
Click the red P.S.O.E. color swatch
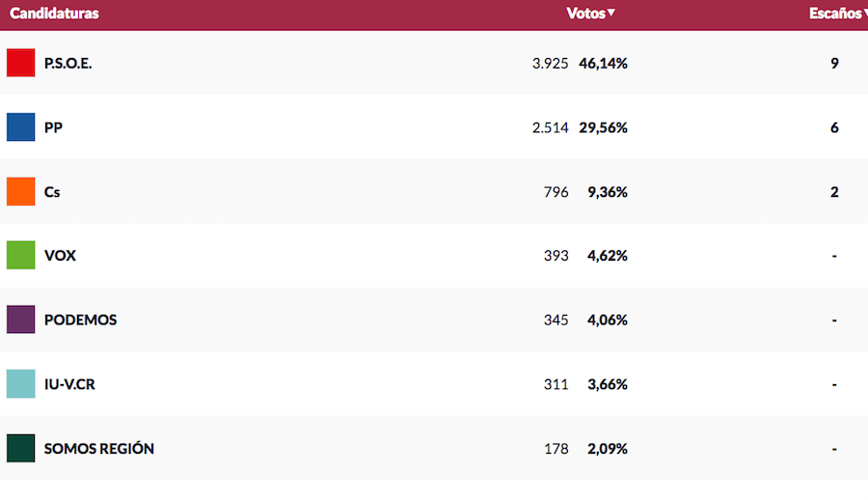click(x=20, y=63)
